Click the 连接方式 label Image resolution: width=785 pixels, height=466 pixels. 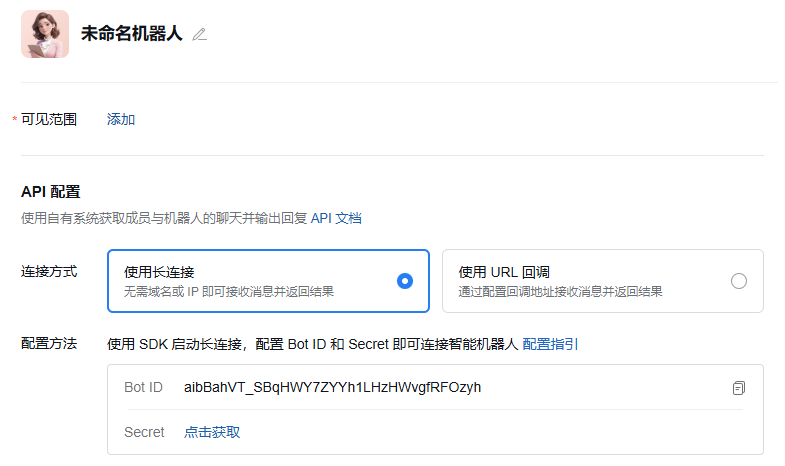49,271
